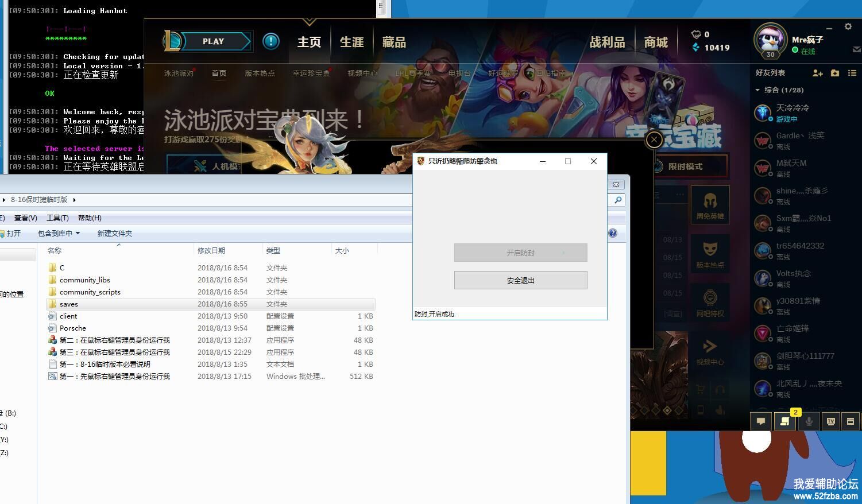
Task: Select the community_libs folder
Action: 84,280
